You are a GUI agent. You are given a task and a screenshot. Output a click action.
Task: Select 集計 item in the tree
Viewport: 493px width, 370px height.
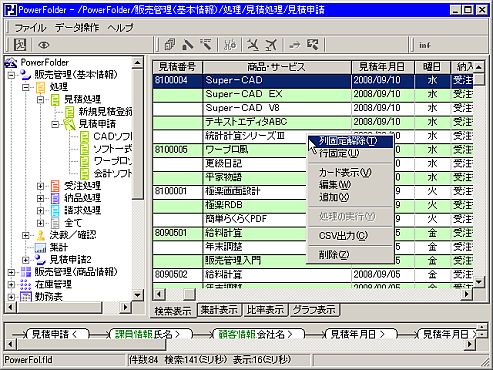(x=59, y=247)
